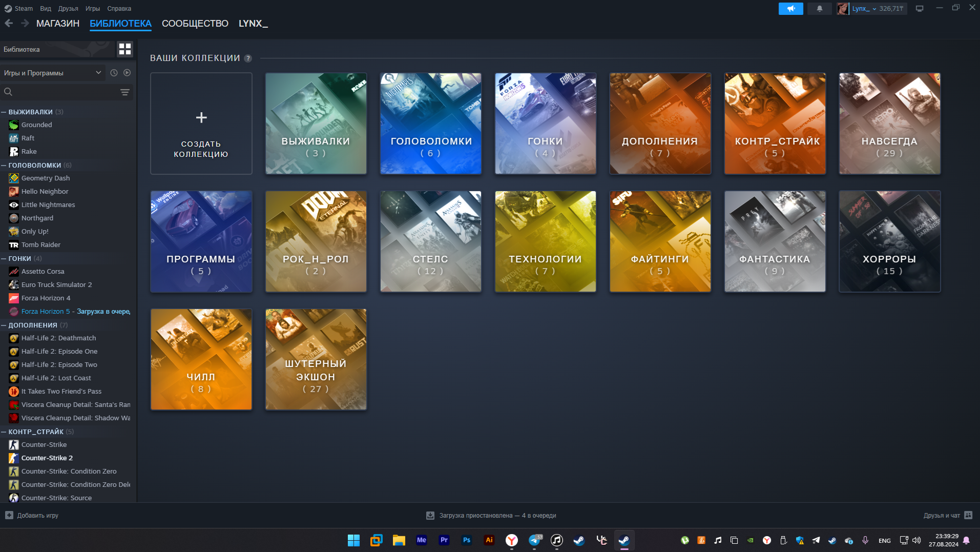980x552 pixels.
Task: Click the Steam logo in the title bar
Action: pos(8,8)
